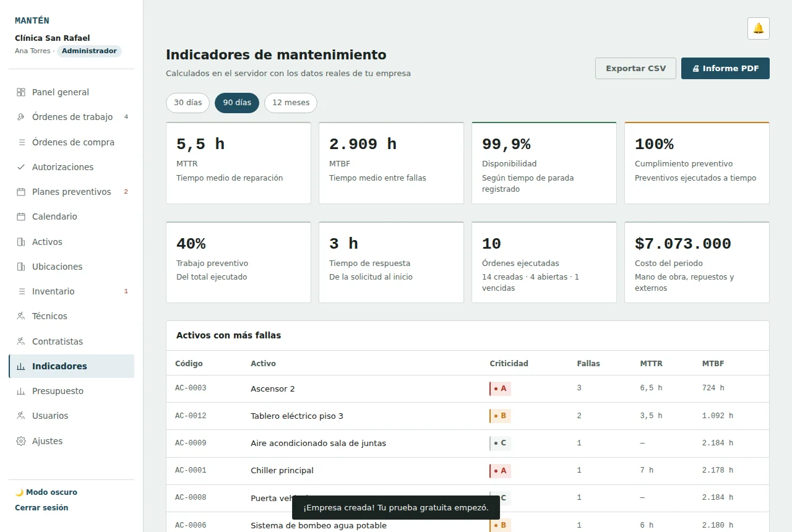Select the 30 días period
Viewport: 792px width, 532px height.
[x=187, y=103]
